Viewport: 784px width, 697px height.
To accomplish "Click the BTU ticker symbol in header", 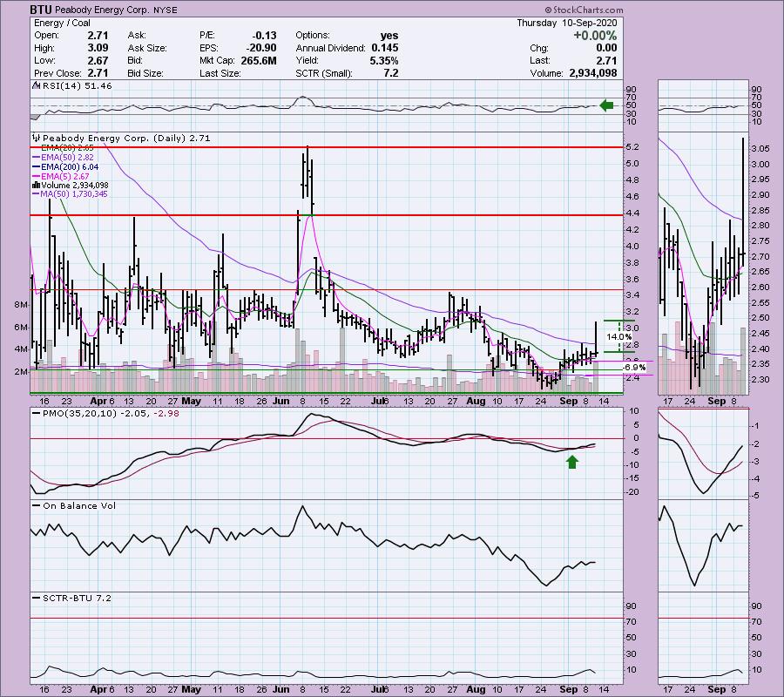I will click(40, 10).
